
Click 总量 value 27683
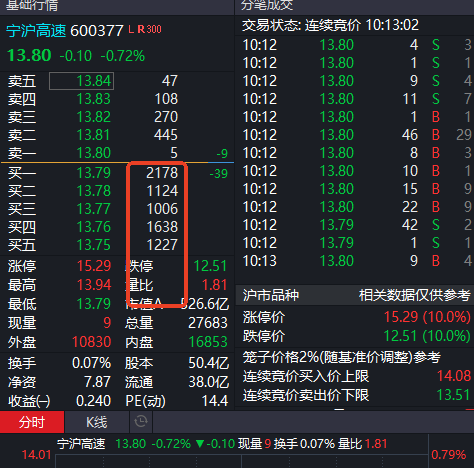(208, 323)
